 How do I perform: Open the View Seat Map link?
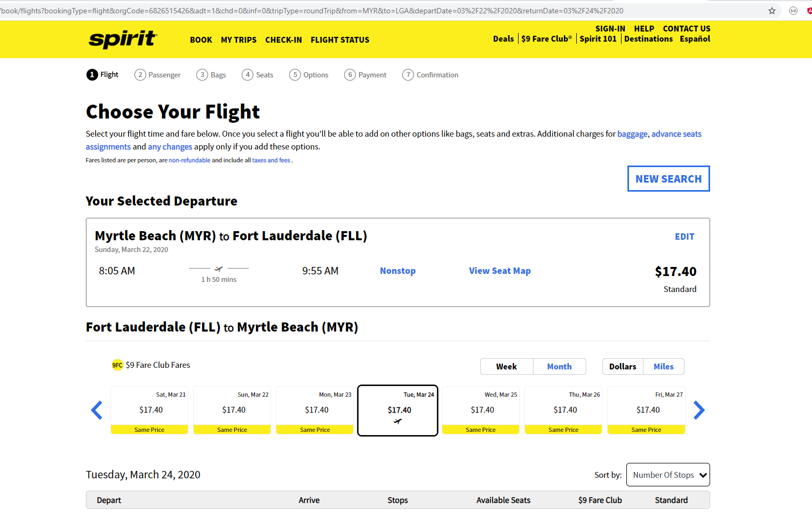(x=500, y=271)
